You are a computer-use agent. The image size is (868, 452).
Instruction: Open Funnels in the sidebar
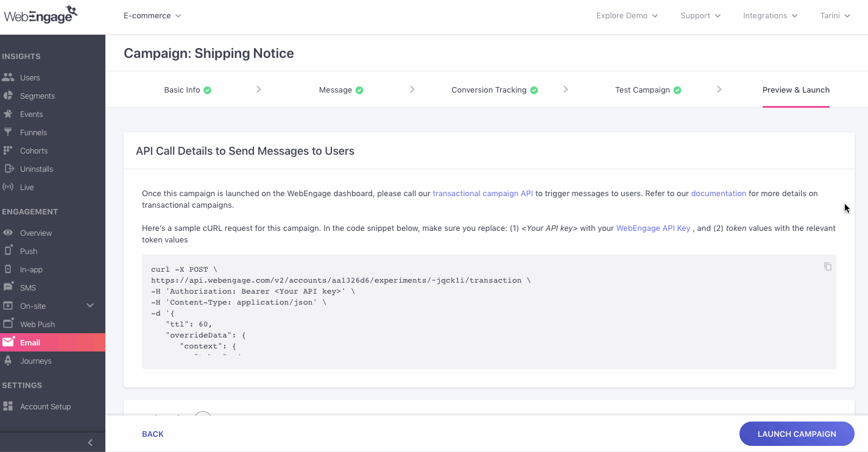point(34,132)
